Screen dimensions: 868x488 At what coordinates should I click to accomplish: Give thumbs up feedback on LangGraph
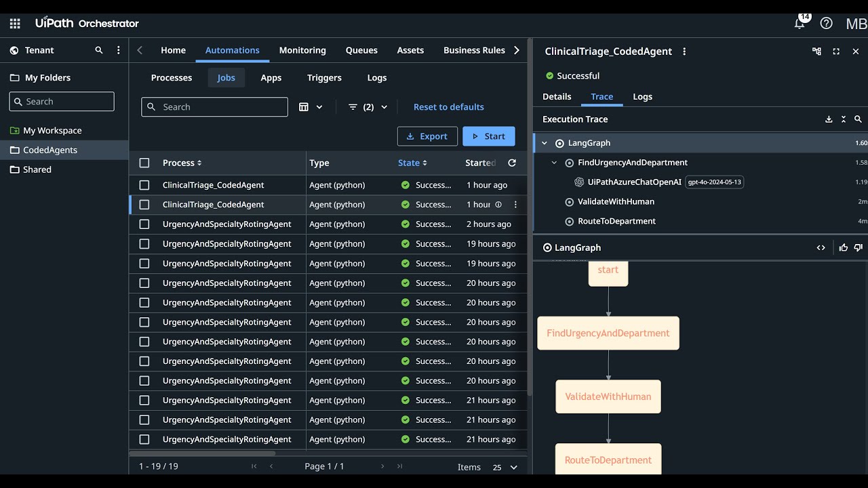pos(844,248)
